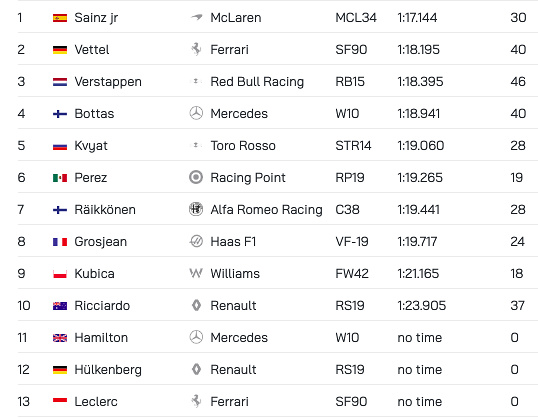Click the Kubica driver name
538x418 pixels.
pyautogui.click(x=94, y=274)
